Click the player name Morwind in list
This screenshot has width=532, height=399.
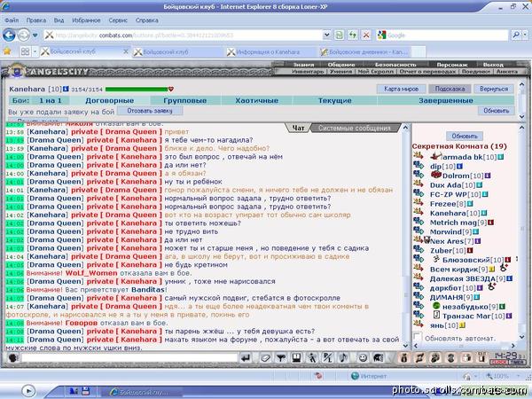pyautogui.click(x=446, y=231)
